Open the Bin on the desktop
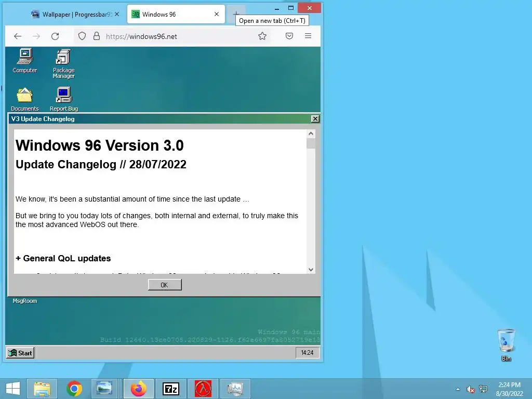Screen dimensions: 532x399 (506, 345)
